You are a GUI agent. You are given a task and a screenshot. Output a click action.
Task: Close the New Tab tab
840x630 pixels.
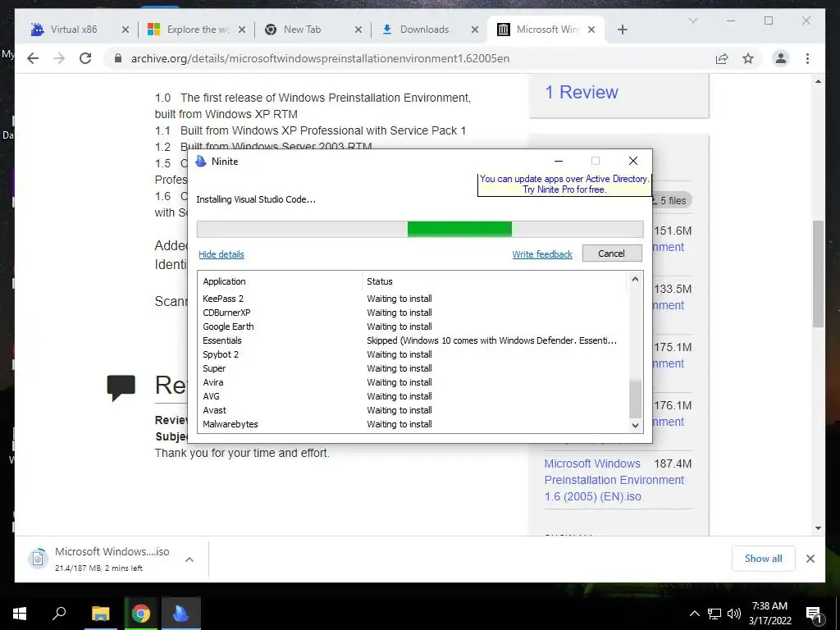[358, 30]
